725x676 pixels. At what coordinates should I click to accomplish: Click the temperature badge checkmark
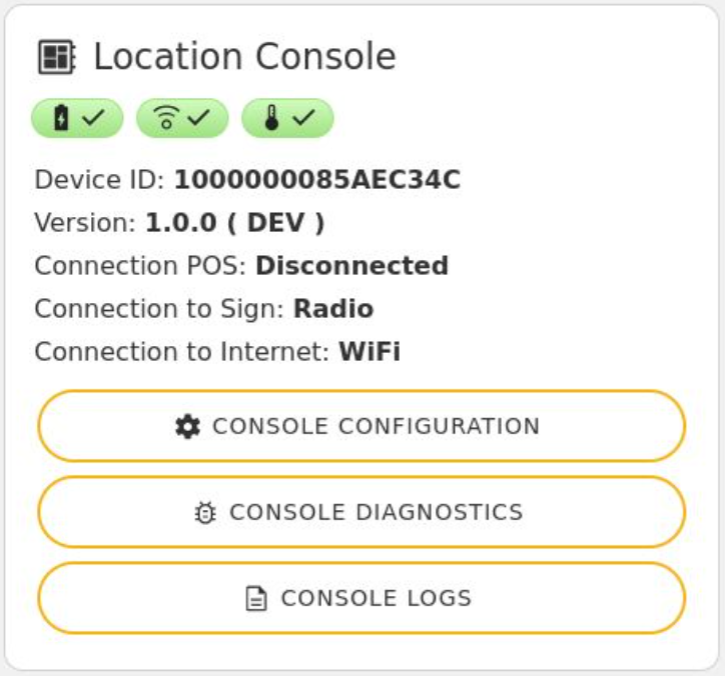304,118
